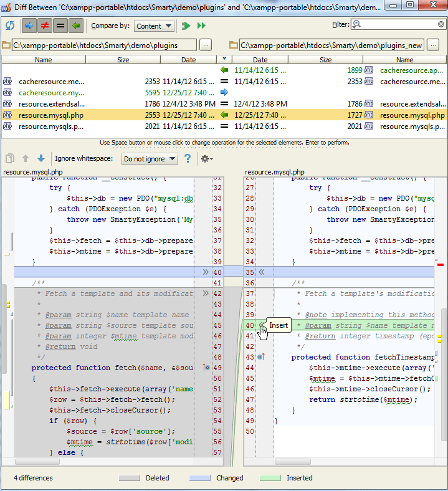Click the php file icon of the right resource.extendsal...

(x=369, y=103)
